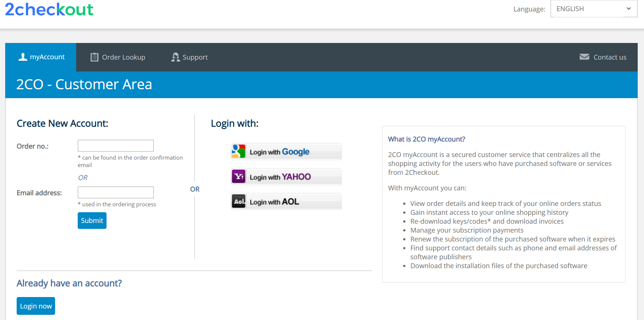The width and height of the screenshot is (644, 320).
Task: Click the 'Login with:' heading
Action: pos(235,123)
